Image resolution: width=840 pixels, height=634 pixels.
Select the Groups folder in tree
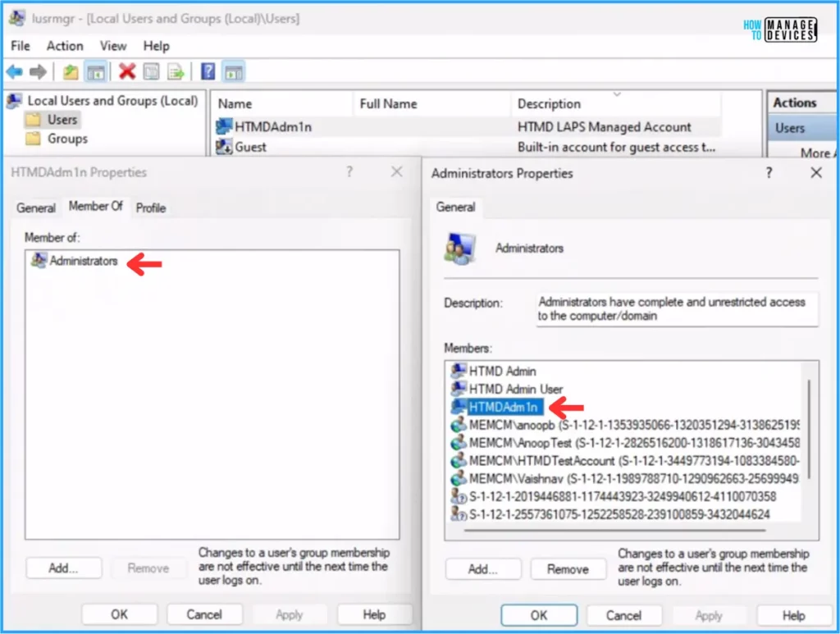(67, 139)
